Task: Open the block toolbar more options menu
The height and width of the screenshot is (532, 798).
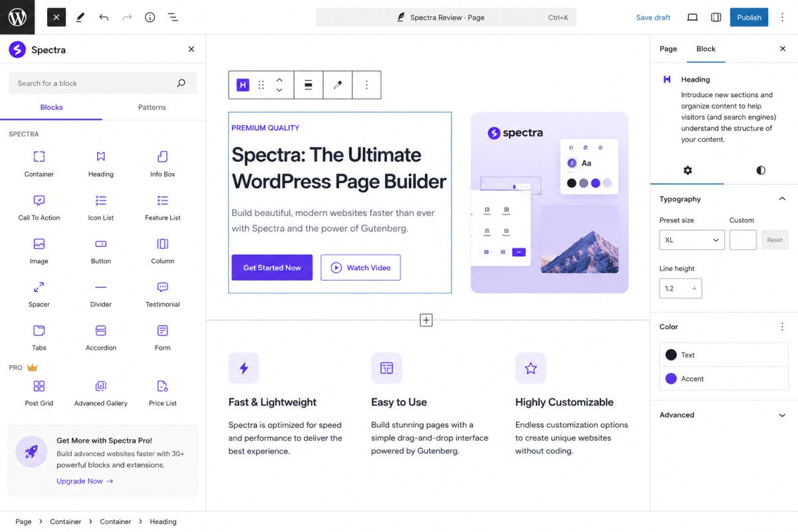Action: point(366,85)
